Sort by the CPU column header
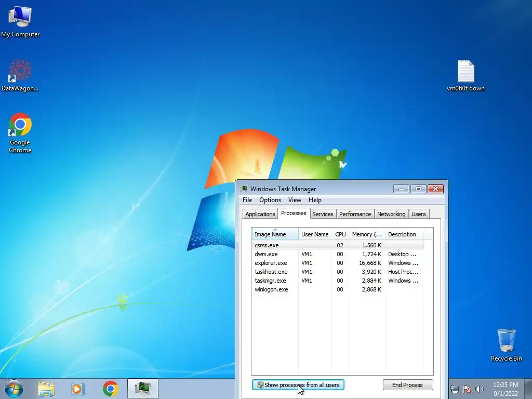Screen dimensions: 532x399 pos(340,234)
